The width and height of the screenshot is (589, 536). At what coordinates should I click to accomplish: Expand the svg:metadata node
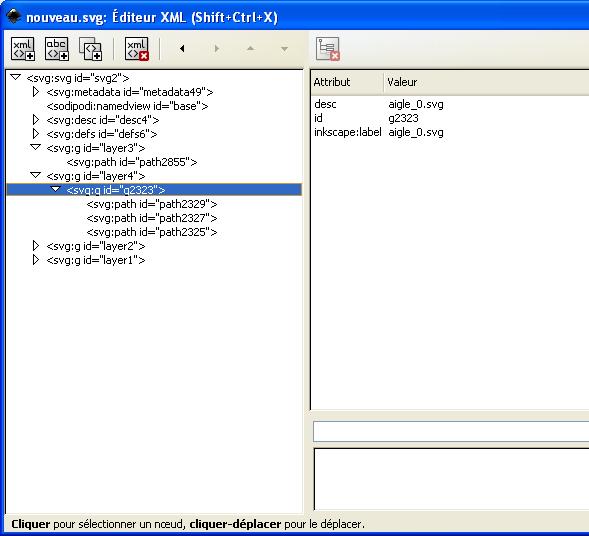pos(36,92)
